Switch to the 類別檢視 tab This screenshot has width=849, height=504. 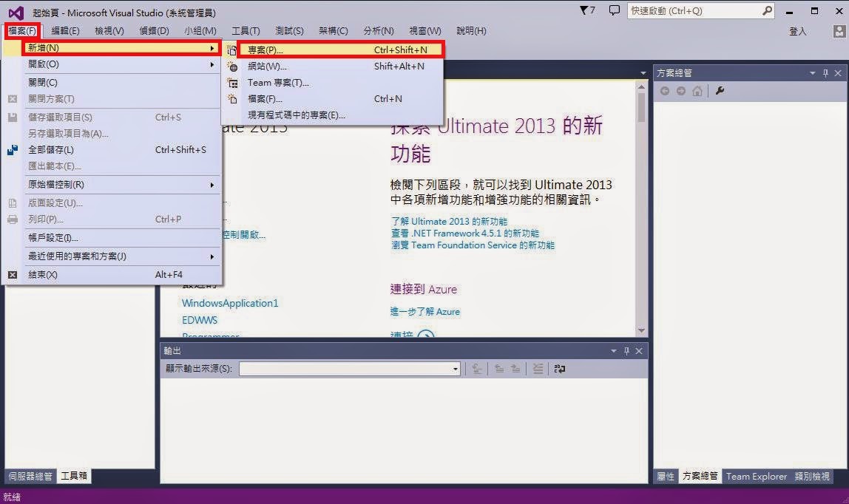click(x=811, y=477)
